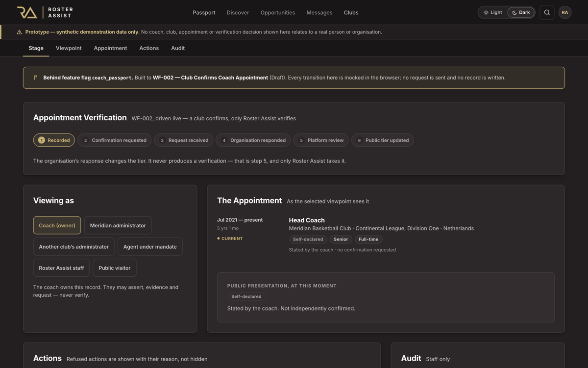Open Discover in top navigation
588x368 pixels.
coord(238,12)
